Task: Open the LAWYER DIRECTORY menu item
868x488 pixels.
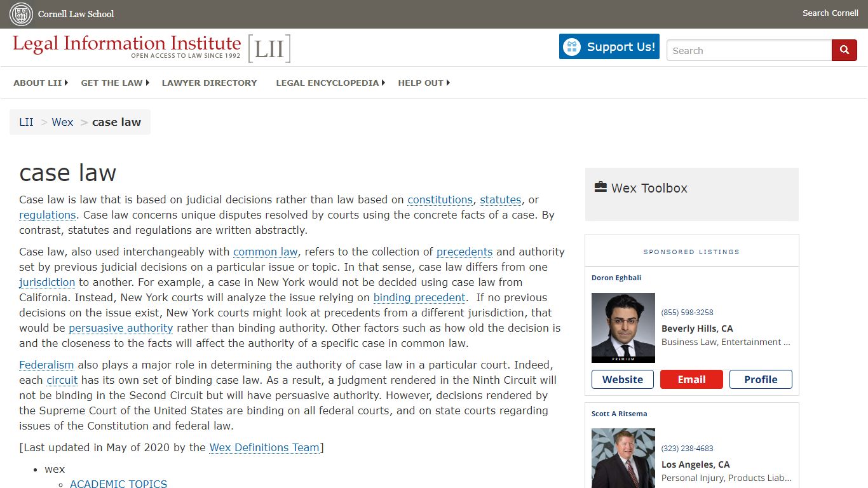Action: (209, 83)
